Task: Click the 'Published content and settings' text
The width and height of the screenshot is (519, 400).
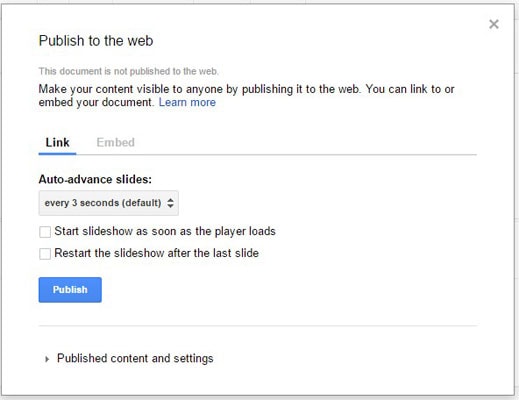Action: coord(135,358)
